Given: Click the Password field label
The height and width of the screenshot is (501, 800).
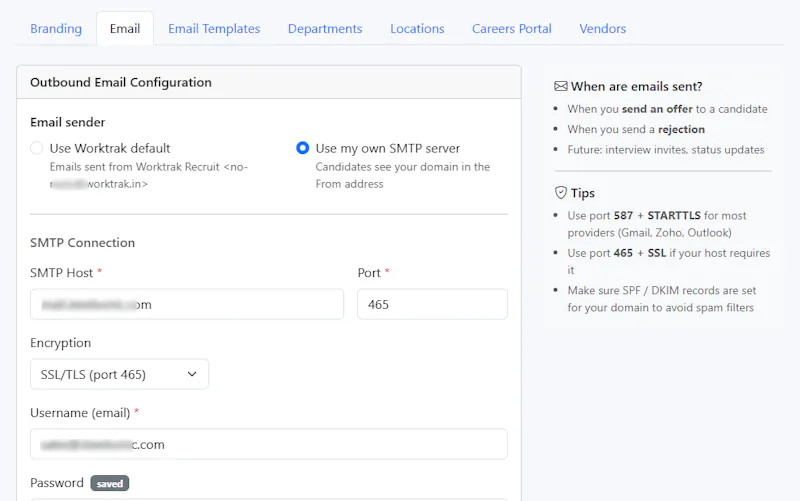Looking at the screenshot, I should 57,483.
